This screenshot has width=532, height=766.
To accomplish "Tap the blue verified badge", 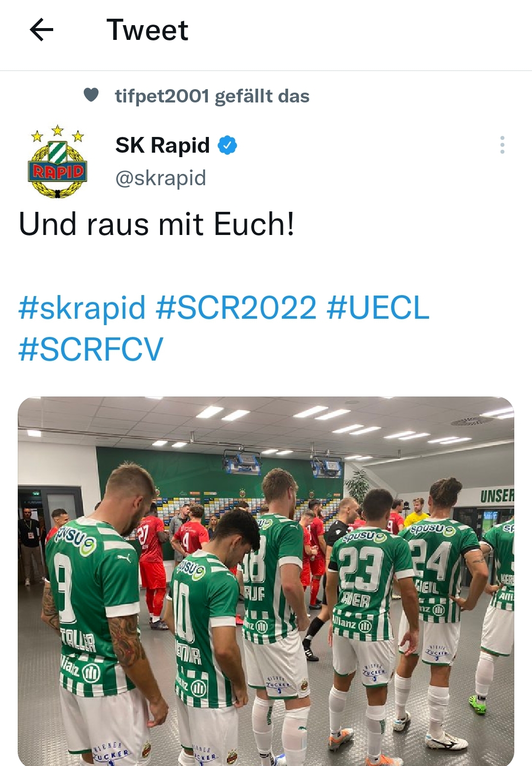I will click(227, 145).
